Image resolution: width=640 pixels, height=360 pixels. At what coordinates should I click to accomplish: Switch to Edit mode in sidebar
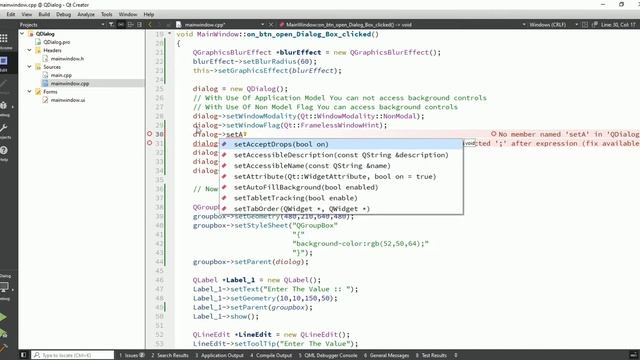[4, 61]
